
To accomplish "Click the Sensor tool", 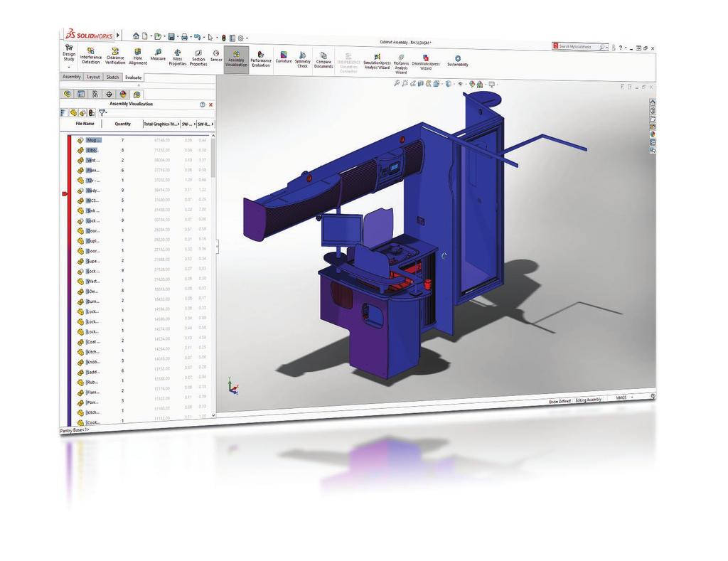I will 216,56.
